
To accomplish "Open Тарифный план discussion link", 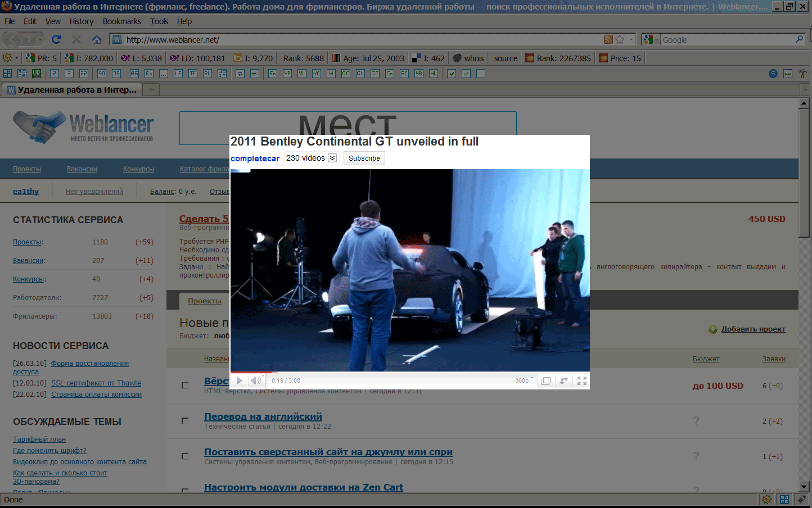I will (39, 439).
